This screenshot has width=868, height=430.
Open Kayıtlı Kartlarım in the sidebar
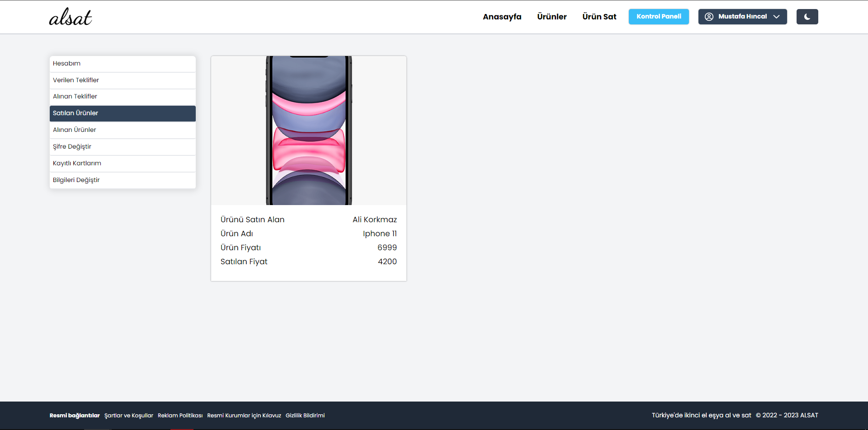tap(123, 164)
